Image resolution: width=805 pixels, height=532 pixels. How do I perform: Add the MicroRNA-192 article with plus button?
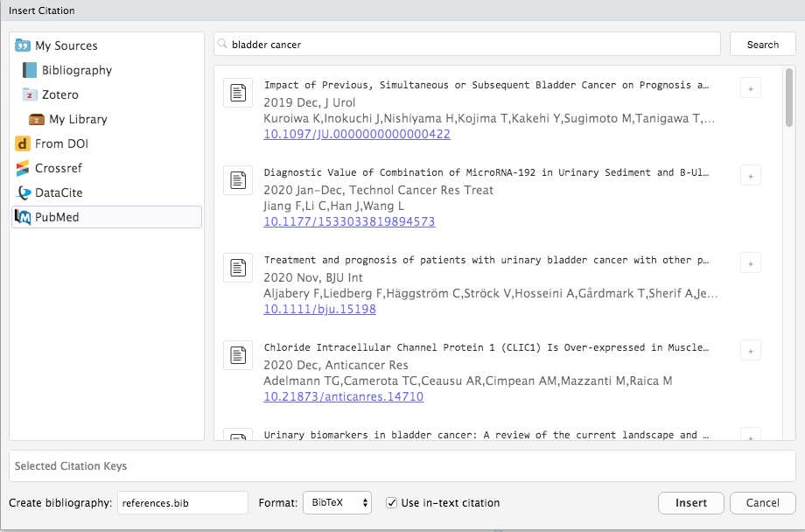click(750, 175)
